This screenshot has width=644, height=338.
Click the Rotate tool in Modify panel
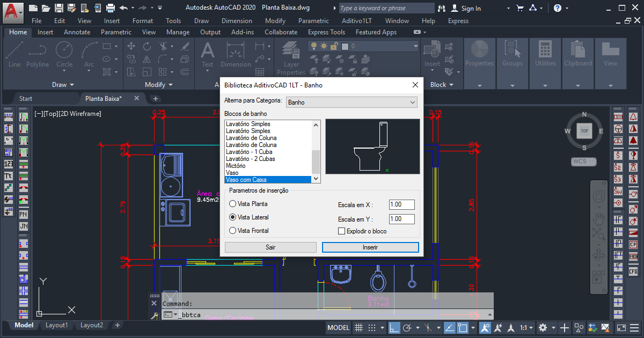point(147,46)
